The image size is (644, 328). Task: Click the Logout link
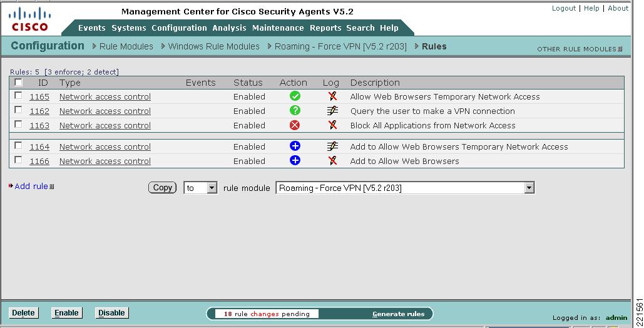tap(563, 8)
